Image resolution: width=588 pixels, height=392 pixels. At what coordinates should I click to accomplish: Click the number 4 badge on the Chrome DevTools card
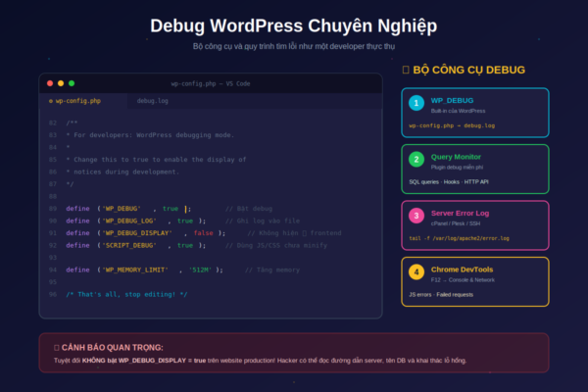(416, 272)
